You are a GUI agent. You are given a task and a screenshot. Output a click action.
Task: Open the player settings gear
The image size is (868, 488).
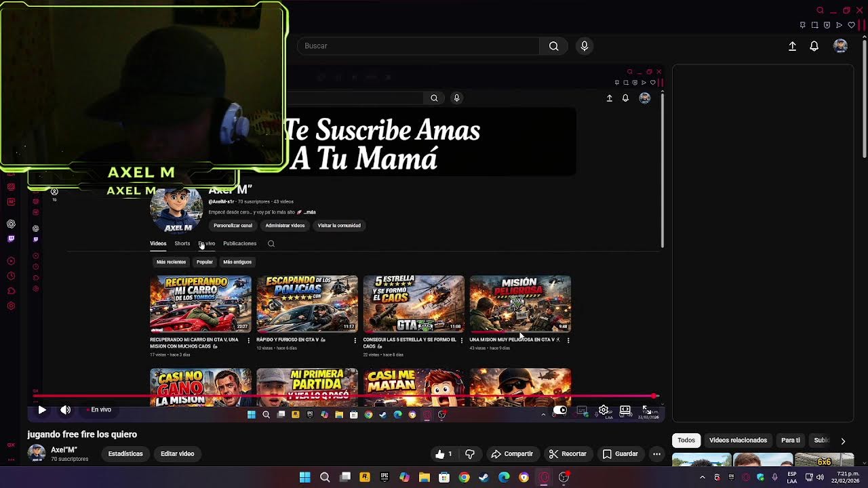click(x=603, y=410)
